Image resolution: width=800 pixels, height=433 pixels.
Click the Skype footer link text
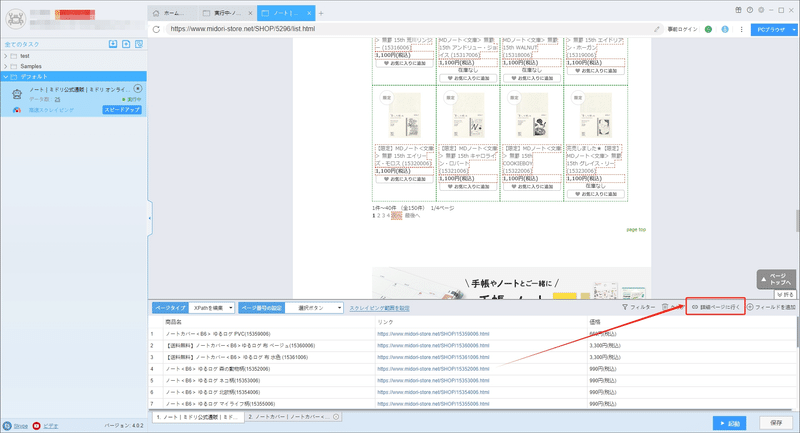[x=20, y=426]
